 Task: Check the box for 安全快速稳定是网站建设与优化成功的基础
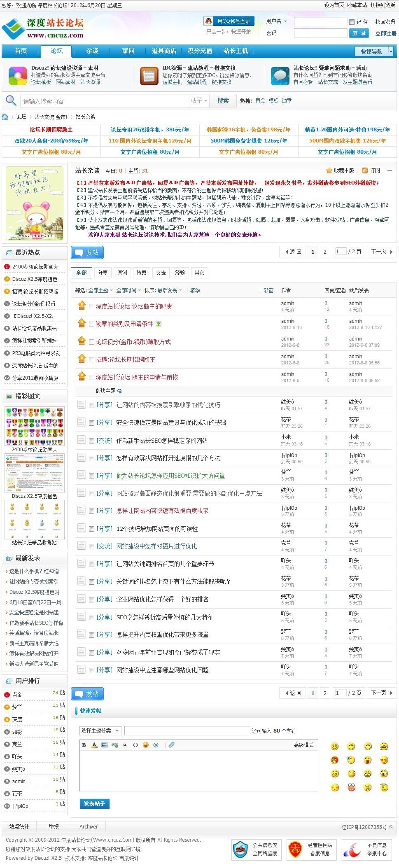(92, 423)
